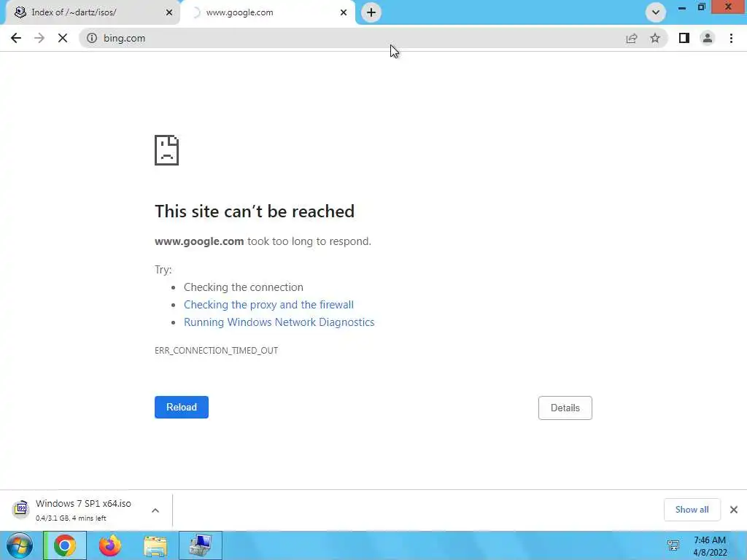Go back to the previous page
747x560 pixels.
tap(16, 38)
